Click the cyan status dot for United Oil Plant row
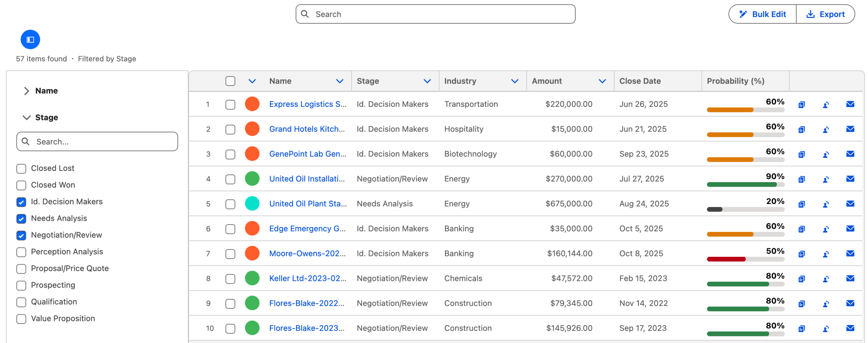Screen dimensions: 868x343 (252, 204)
